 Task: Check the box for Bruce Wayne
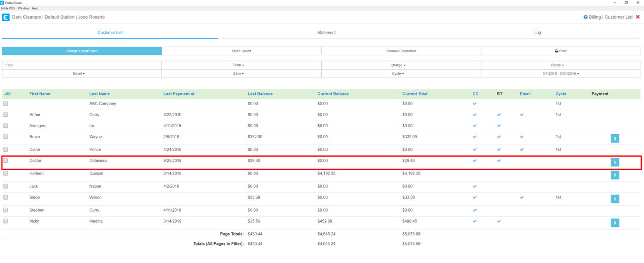(x=6, y=137)
